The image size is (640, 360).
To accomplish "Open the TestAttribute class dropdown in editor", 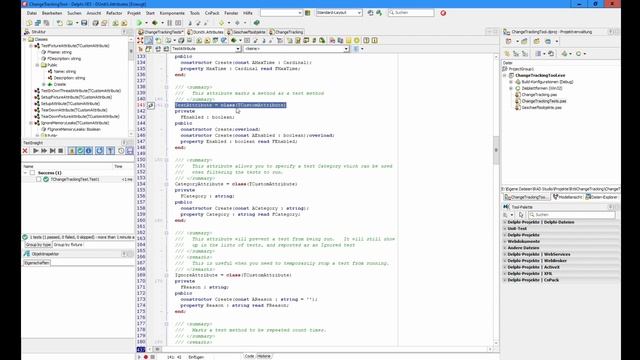I will 238,49.
